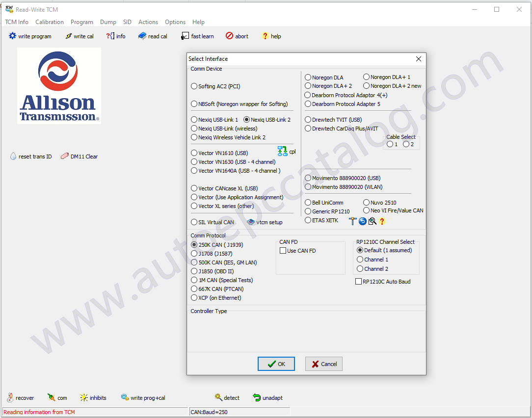Click the write program gear icon
The height and width of the screenshot is (418, 532).
pyautogui.click(x=13, y=36)
